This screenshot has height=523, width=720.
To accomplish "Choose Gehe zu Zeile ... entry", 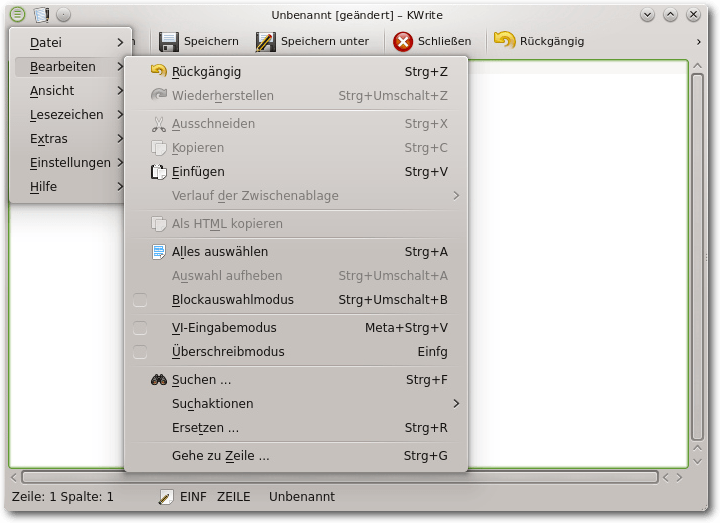I will 296,456.
